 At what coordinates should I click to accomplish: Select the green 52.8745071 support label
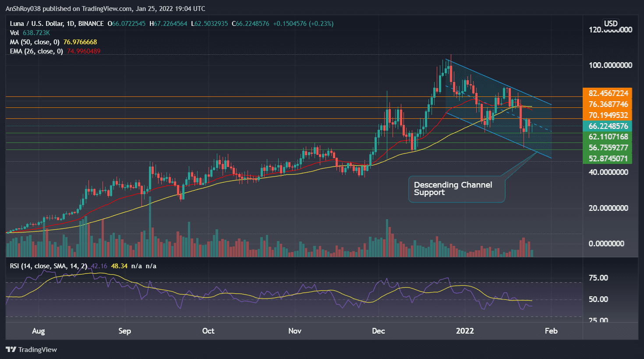click(608, 159)
